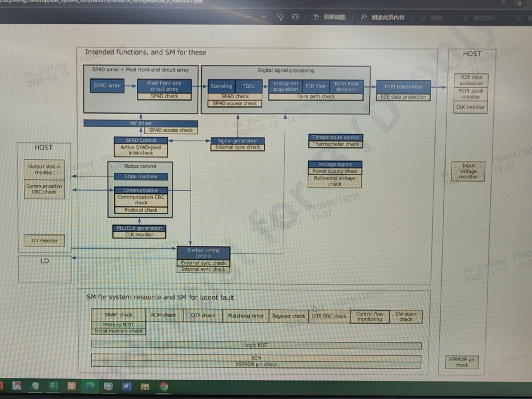
Task: Open File Explorer folder on taskbar
Action: (145, 387)
